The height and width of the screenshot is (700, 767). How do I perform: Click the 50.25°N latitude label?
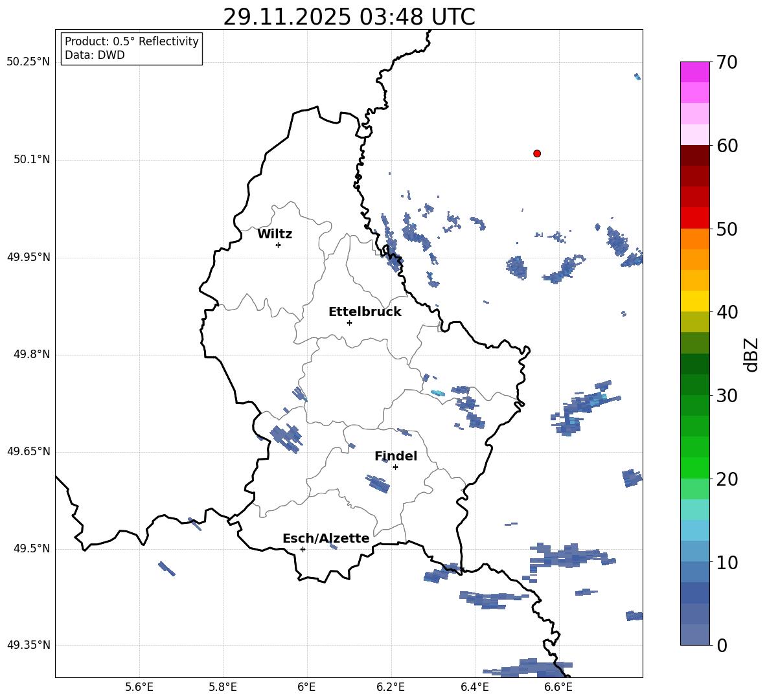[x=29, y=62]
